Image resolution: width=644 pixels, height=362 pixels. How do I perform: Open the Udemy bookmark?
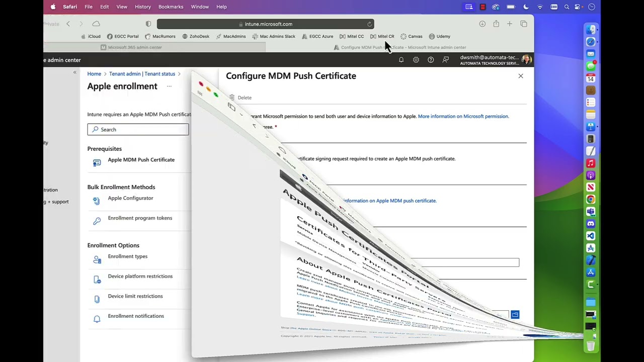tap(440, 36)
